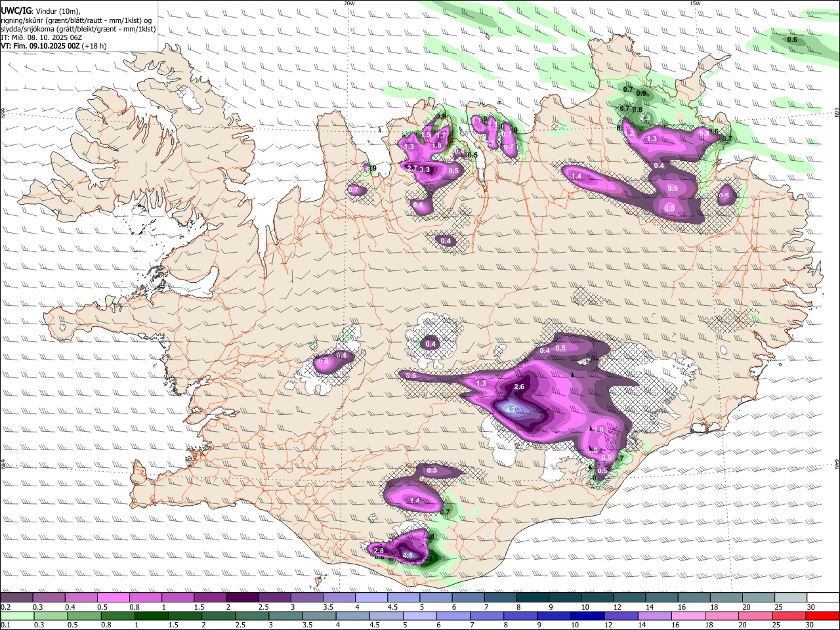
Task: Click the bright pink 0.5 swatch, upper legend
Action: 113,598
